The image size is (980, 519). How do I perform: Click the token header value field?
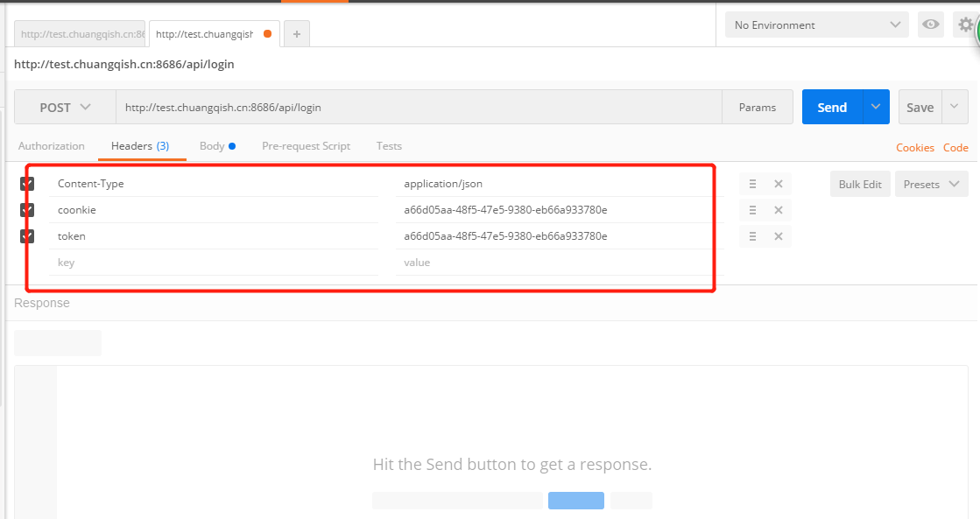[x=560, y=236]
